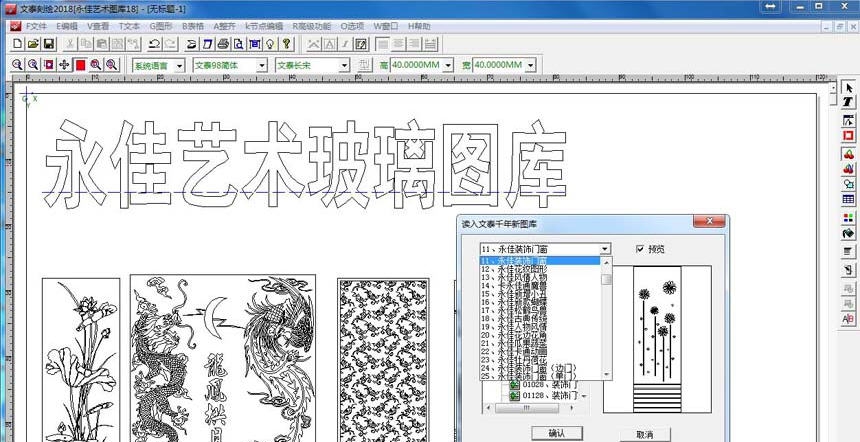Screen dimensions: 860x442
Task: Select list item 23、永佳牡丹荷花
Action: pyautogui.click(x=541, y=359)
